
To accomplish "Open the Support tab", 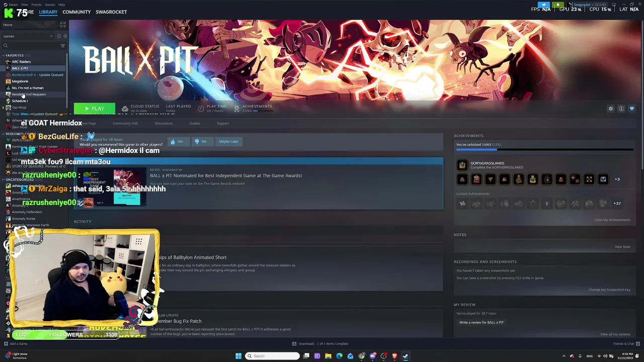I will (223, 123).
